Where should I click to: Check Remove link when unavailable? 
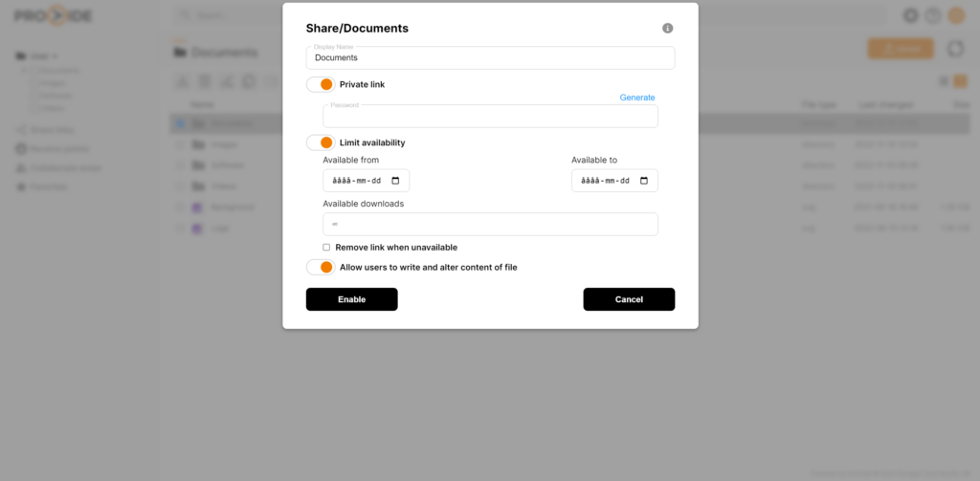326,247
